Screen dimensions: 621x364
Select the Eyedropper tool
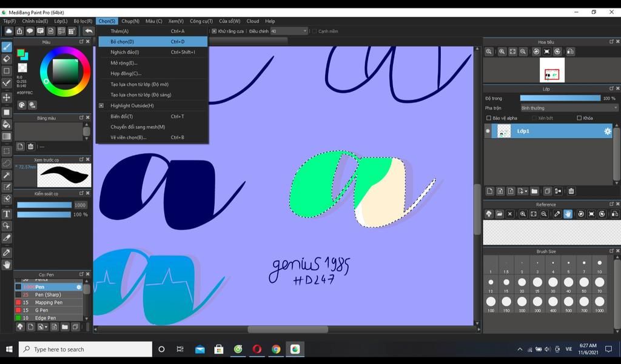[x=7, y=253]
